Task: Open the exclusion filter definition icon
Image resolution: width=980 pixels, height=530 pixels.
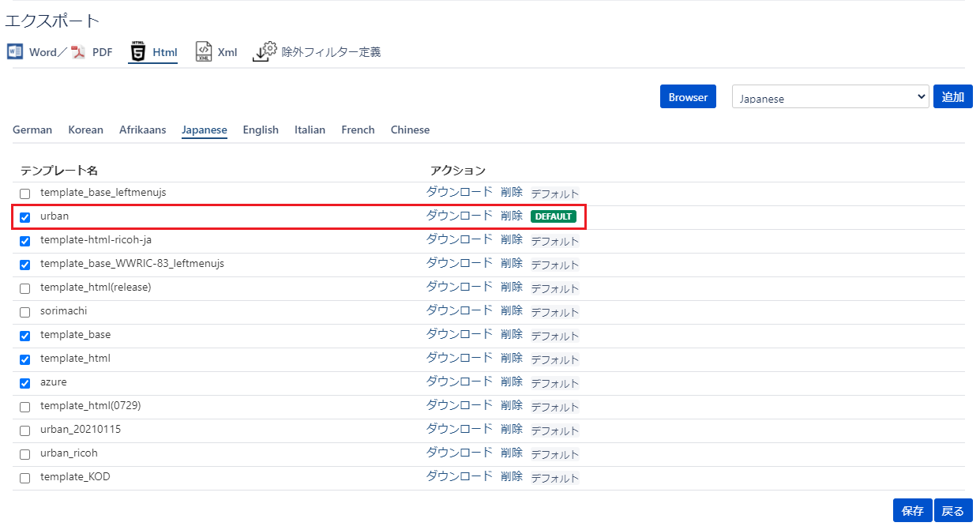Action: click(x=265, y=51)
